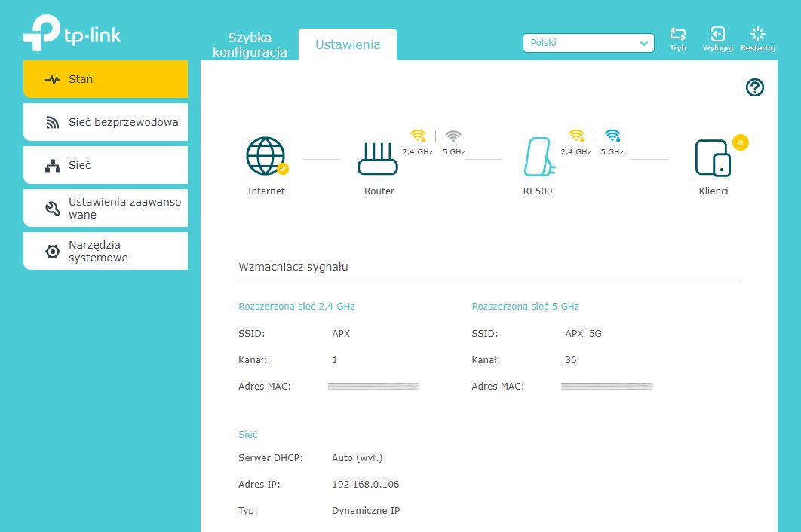
Task: Select the Ustawienia tab
Action: (x=347, y=44)
